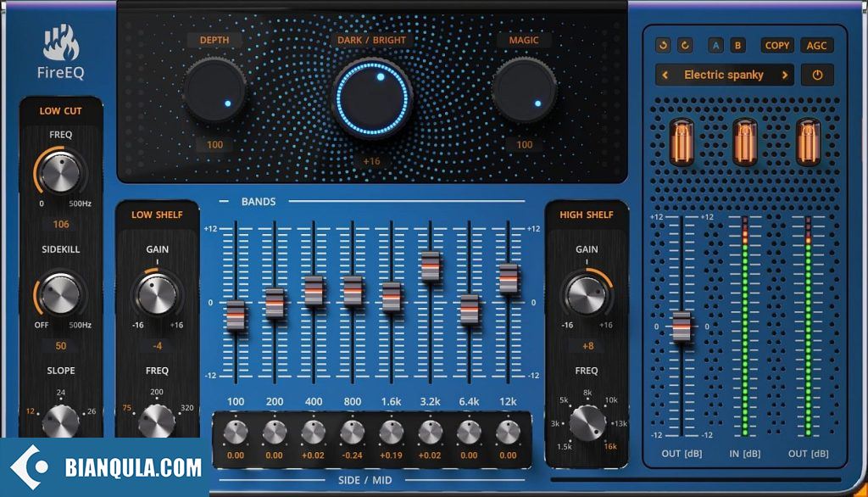Viewport: 868px width, 497px height.
Task: Go to previous preset with left arrow
Action: [665, 75]
